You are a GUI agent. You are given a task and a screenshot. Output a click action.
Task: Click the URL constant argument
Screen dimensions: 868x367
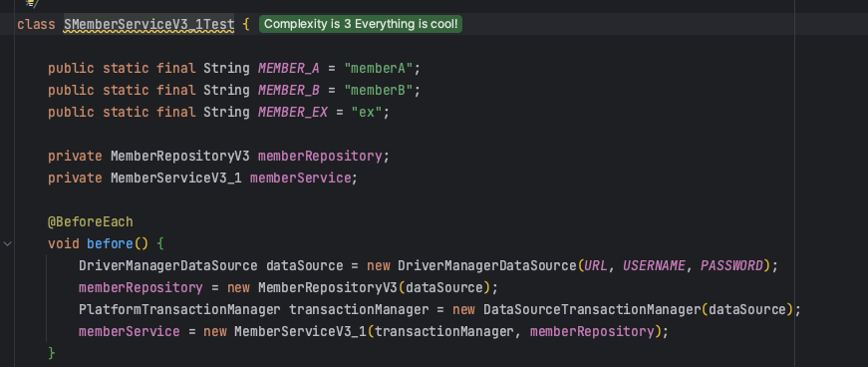tap(596, 265)
